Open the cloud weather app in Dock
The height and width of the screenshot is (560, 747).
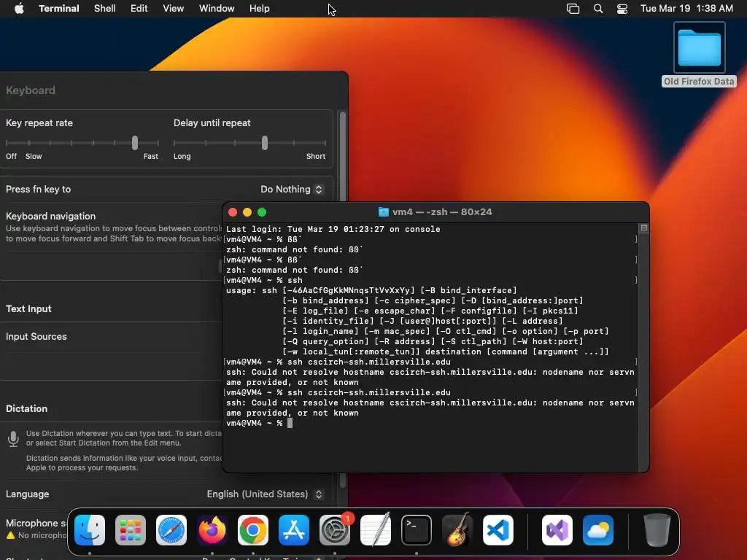pyautogui.click(x=598, y=530)
